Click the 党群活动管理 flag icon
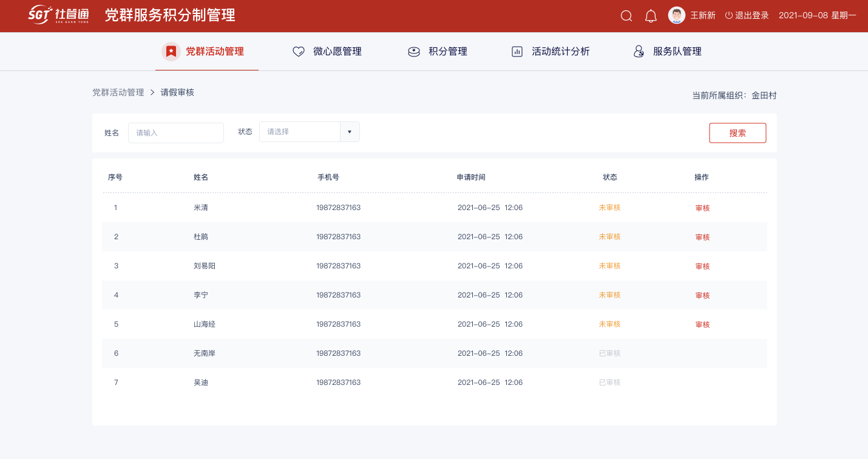 (171, 52)
